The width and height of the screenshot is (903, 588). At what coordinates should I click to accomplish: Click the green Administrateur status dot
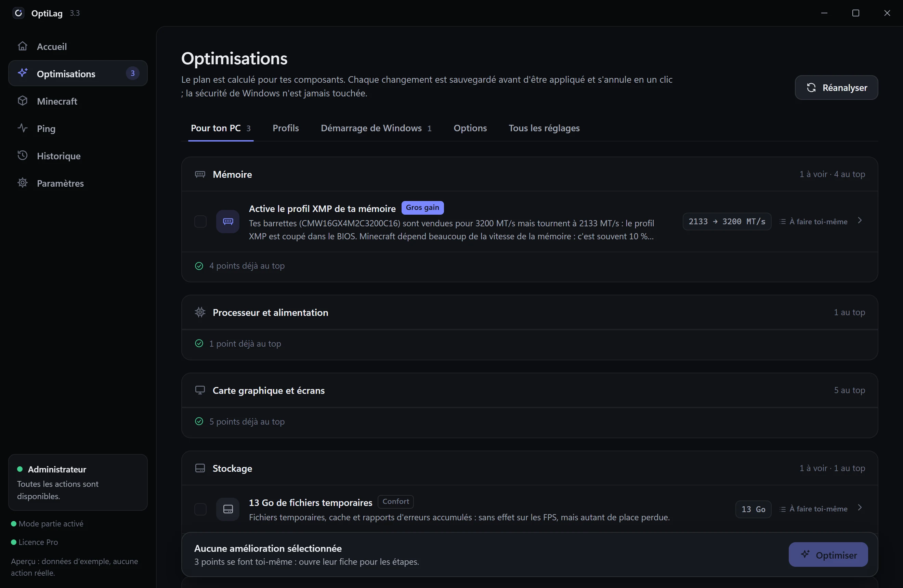coord(20,469)
